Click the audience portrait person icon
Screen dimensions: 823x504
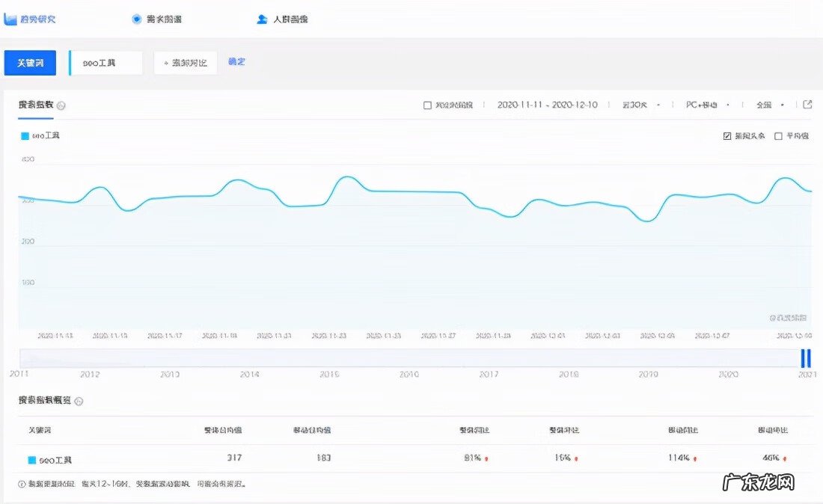point(262,19)
